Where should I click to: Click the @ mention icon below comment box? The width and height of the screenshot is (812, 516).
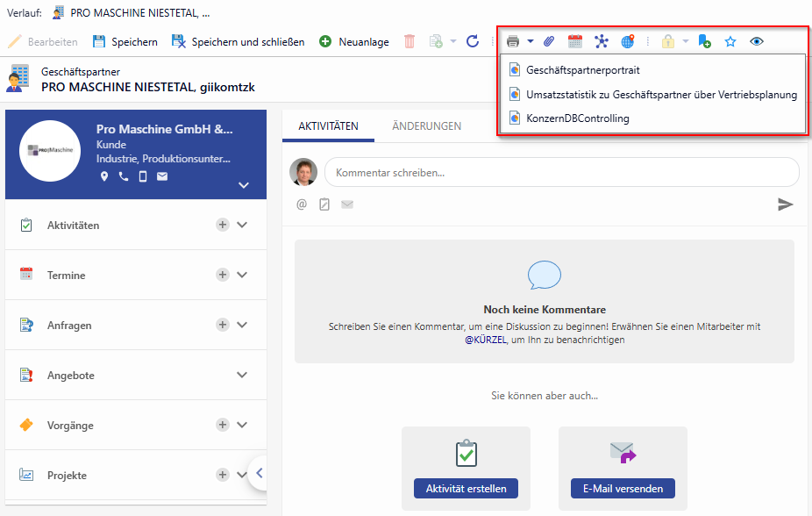[x=302, y=204]
